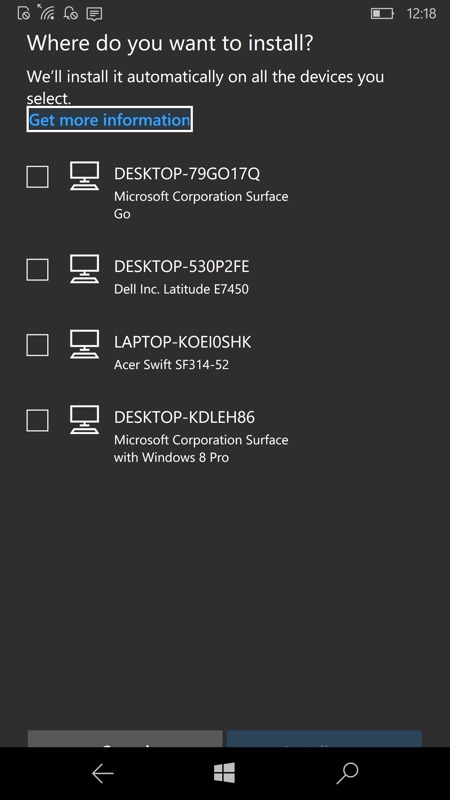Tap the message notification status icon
The width and height of the screenshot is (450, 800).
[94, 14]
